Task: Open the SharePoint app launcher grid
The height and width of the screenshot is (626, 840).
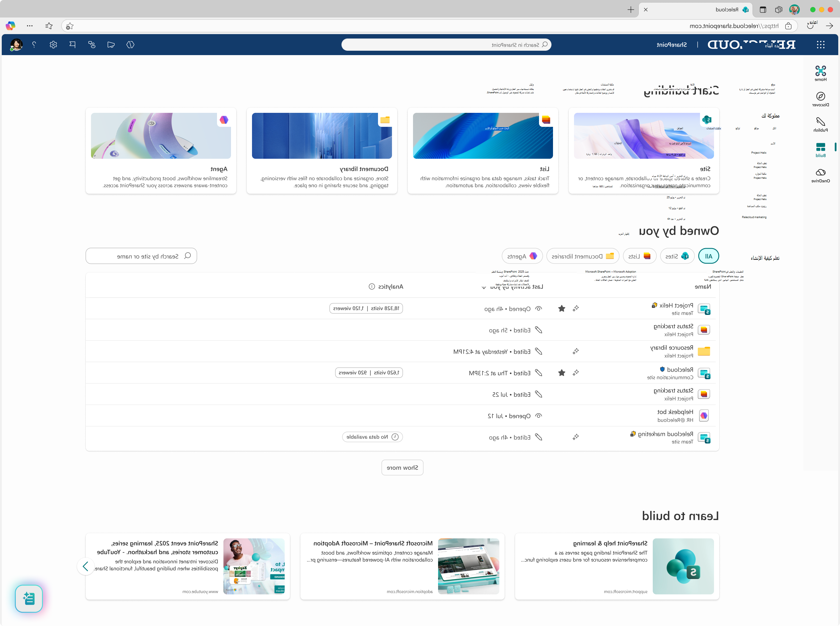Action: pyautogui.click(x=821, y=45)
